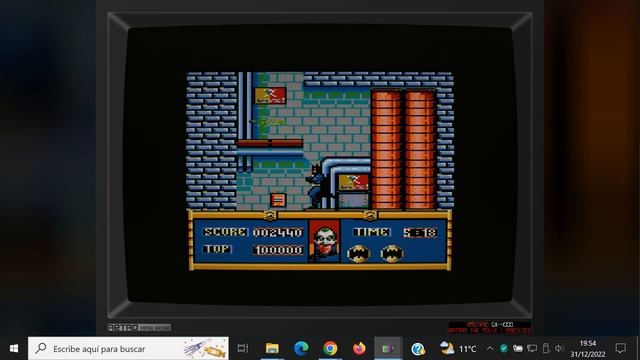Open the notification center icon

pyautogui.click(x=621, y=349)
